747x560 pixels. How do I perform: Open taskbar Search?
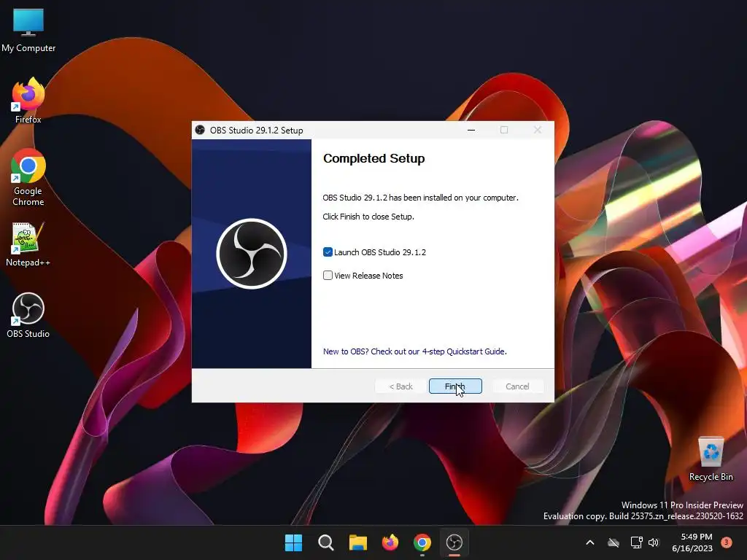[326, 542]
